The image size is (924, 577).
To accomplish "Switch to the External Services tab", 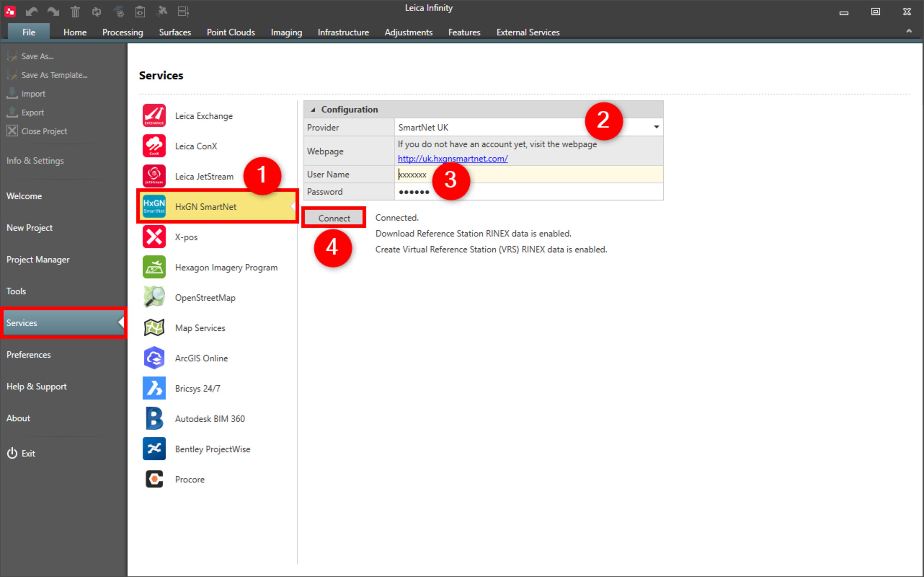I will [528, 32].
